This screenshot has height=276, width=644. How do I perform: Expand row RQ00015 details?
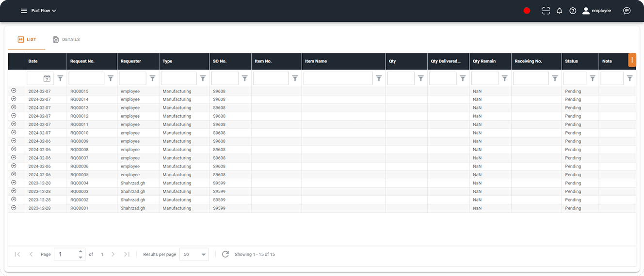click(14, 91)
